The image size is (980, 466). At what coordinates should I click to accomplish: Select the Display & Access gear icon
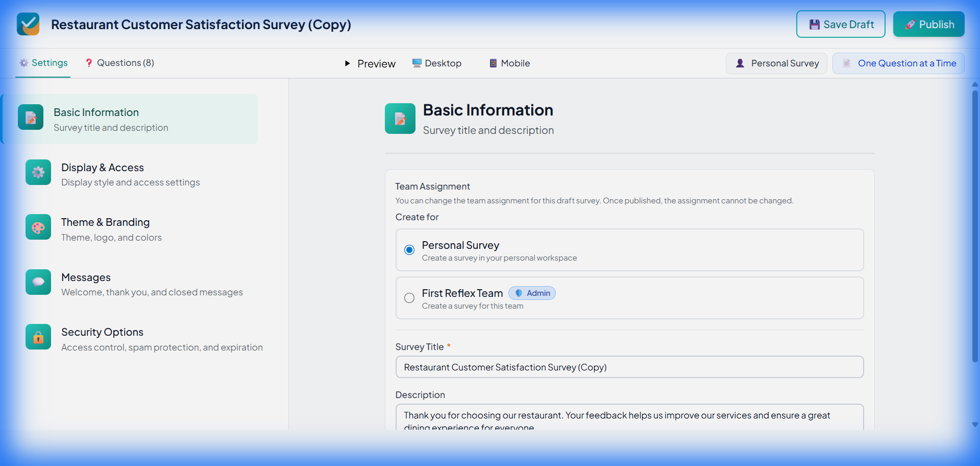coord(38,172)
